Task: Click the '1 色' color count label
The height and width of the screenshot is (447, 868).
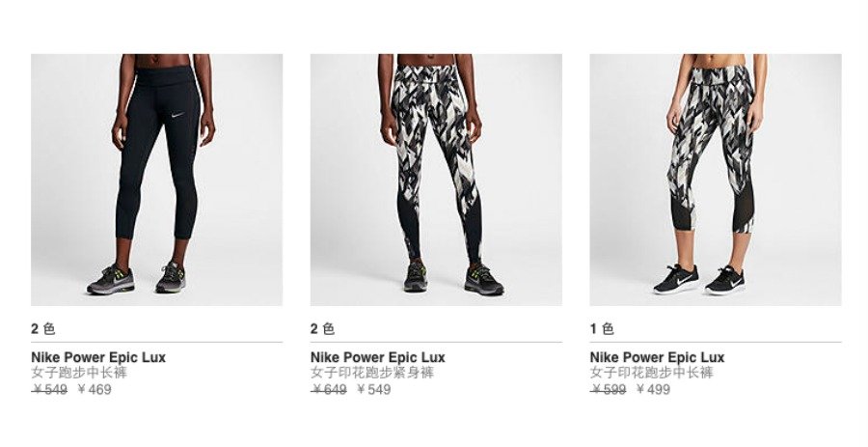Action: [603, 328]
